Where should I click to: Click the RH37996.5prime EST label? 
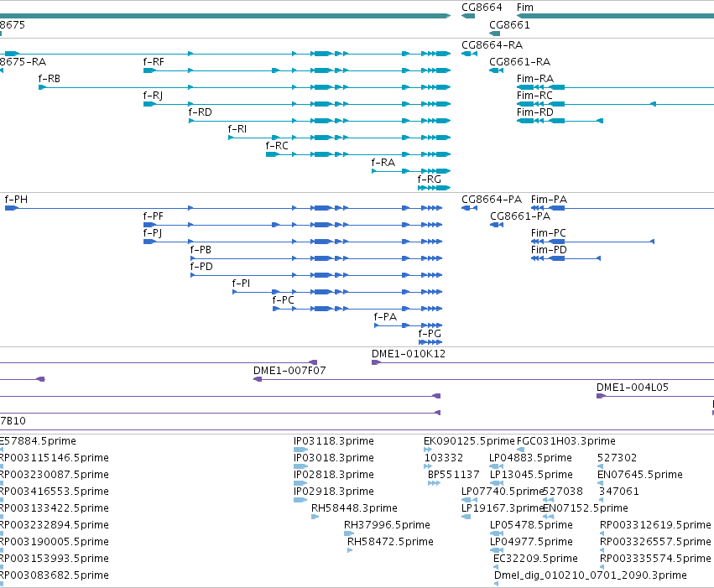[x=387, y=525]
